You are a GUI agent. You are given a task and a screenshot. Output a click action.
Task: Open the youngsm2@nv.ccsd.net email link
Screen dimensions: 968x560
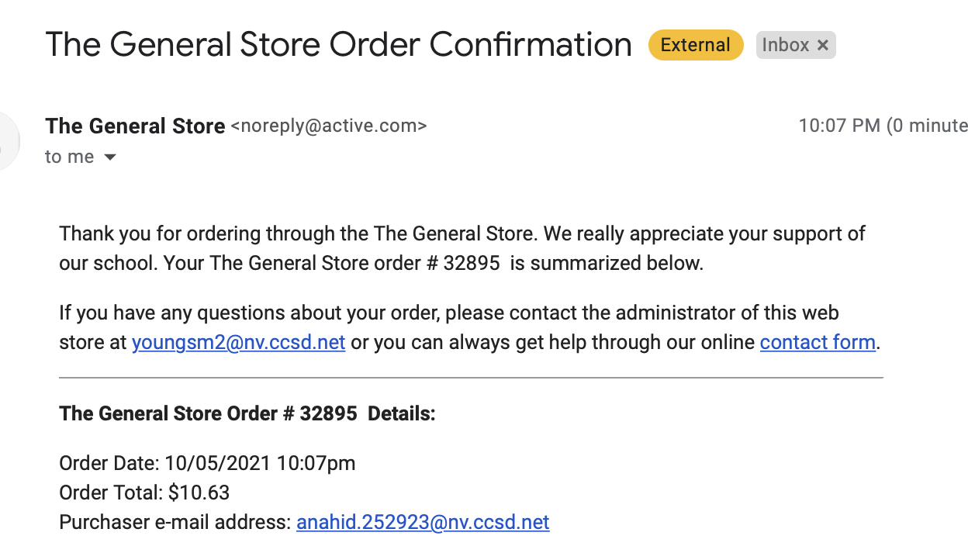pyautogui.click(x=238, y=342)
